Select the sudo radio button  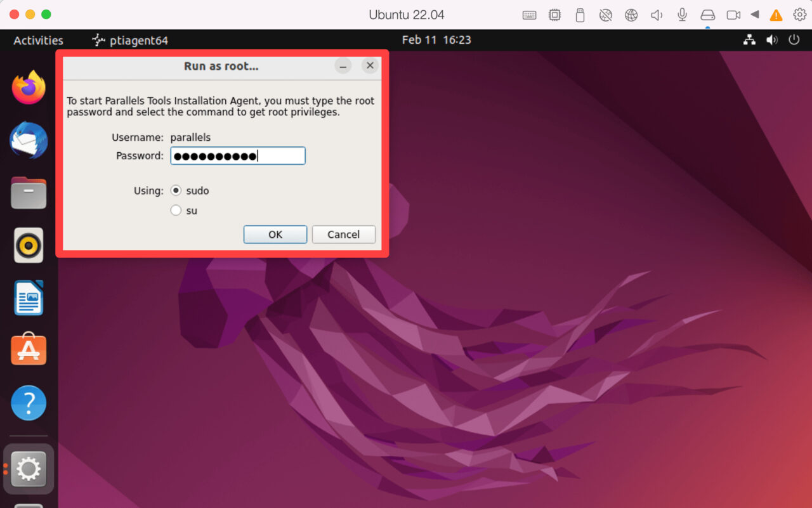(x=176, y=190)
